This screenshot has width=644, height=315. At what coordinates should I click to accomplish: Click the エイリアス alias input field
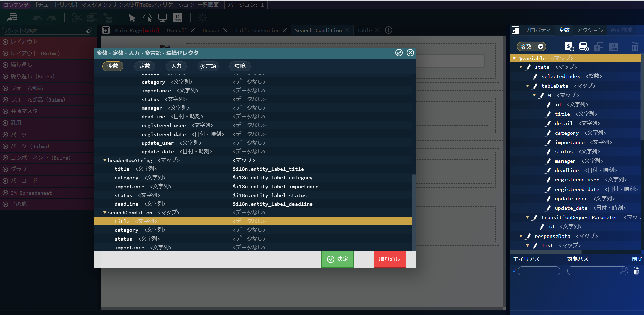pyautogui.click(x=539, y=271)
